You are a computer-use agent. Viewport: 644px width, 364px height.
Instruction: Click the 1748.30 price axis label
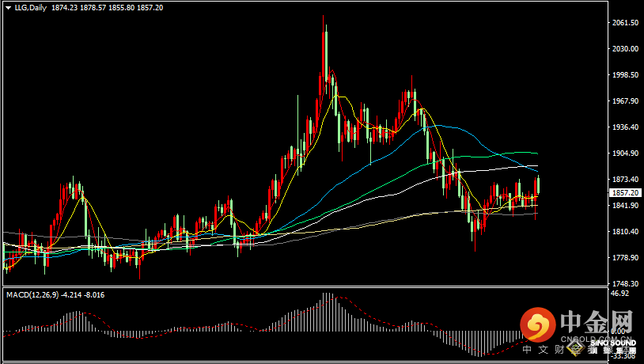625,284
